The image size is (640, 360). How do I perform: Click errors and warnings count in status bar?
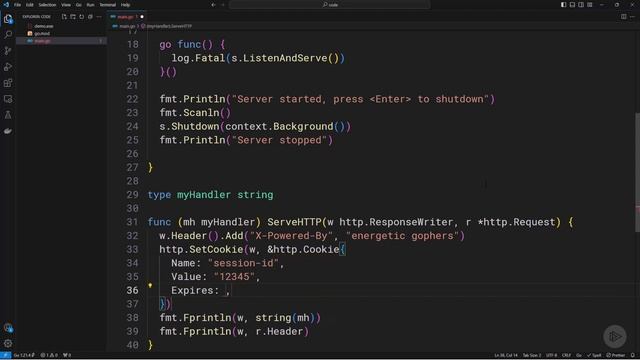49,355
